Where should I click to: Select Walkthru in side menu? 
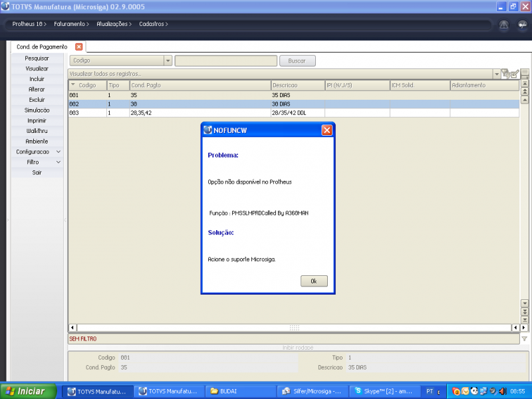[37, 131]
